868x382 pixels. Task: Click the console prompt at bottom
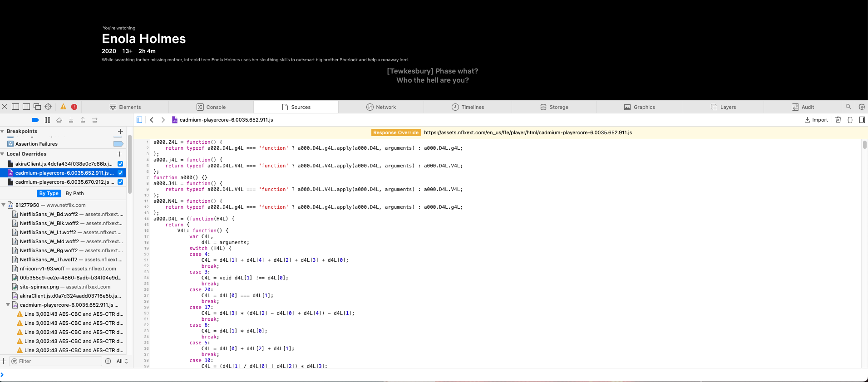pos(434,375)
